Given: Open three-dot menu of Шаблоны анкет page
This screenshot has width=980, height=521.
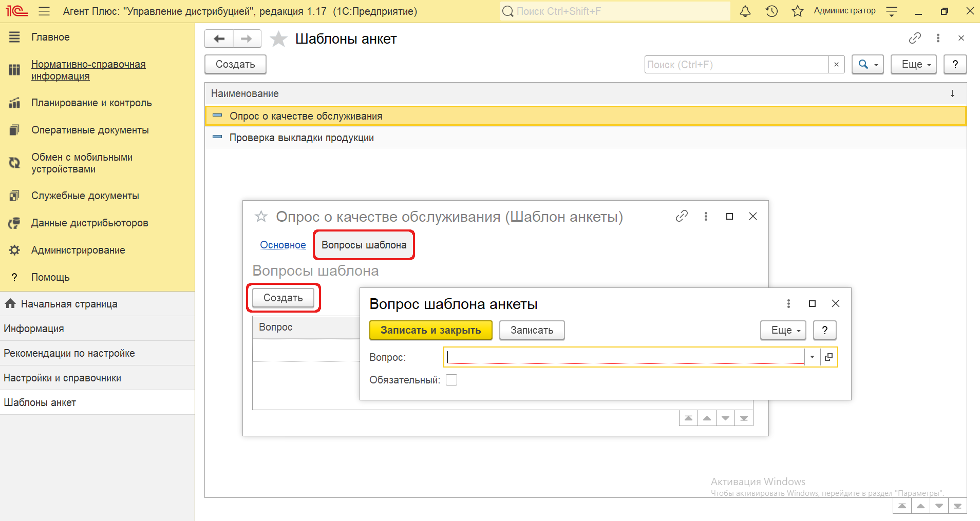Looking at the screenshot, I should [938, 38].
